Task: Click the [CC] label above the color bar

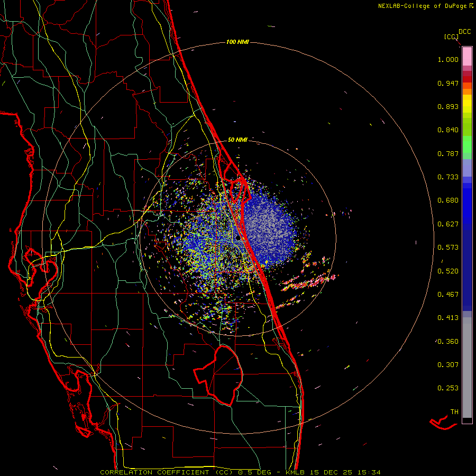Action: coord(452,36)
